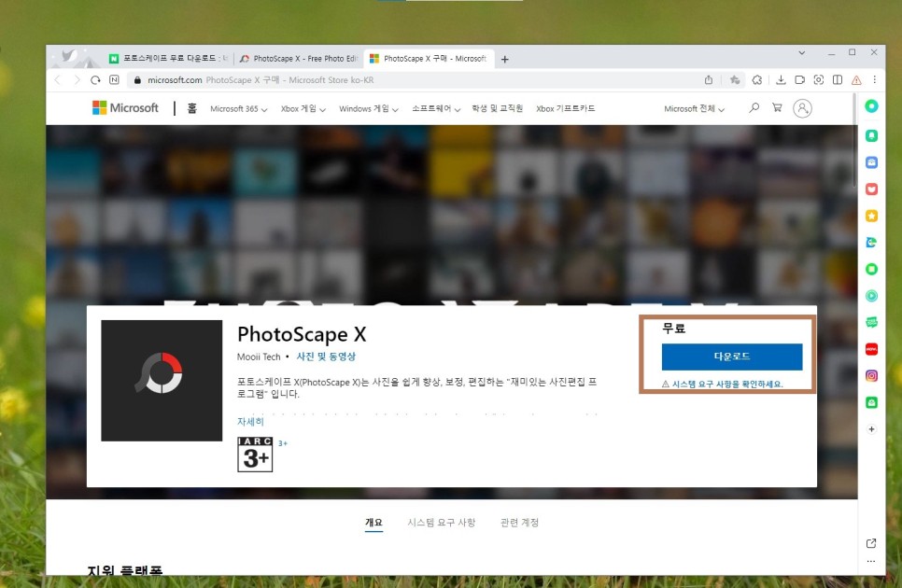The width and height of the screenshot is (902, 588).
Task: Select the PhotoScape X 구매 - Microsoft tab
Action: [x=429, y=58]
